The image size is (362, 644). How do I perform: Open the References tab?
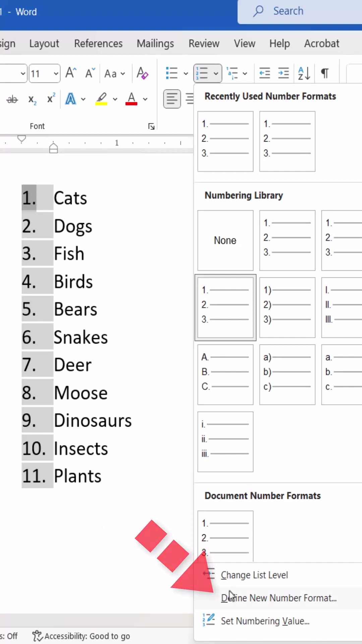[98, 43]
